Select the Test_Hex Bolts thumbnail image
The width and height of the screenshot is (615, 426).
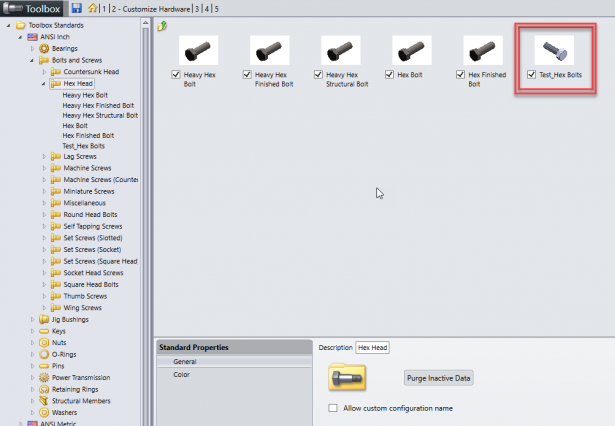pos(554,51)
